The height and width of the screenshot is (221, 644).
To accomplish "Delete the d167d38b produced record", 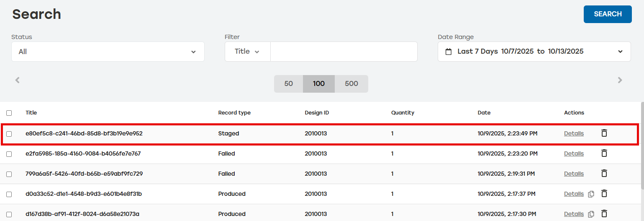I will pyautogui.click(x=604, y=213).
